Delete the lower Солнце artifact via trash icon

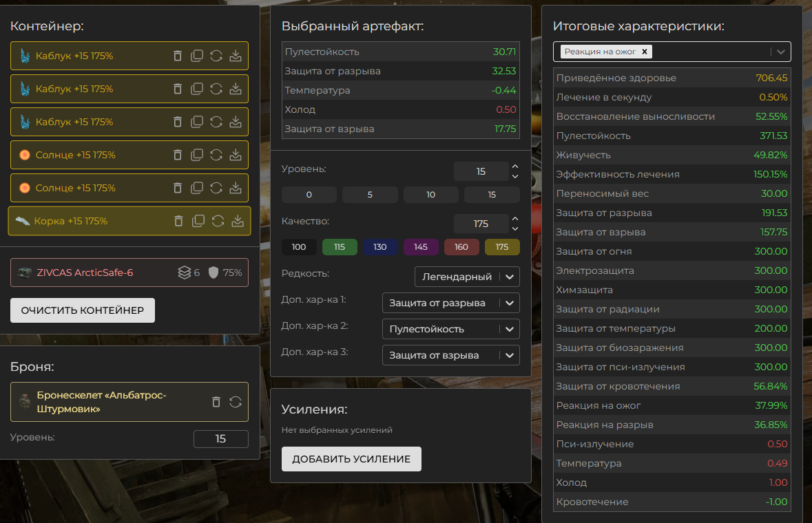pyautogui.click(x=178, y=188)
